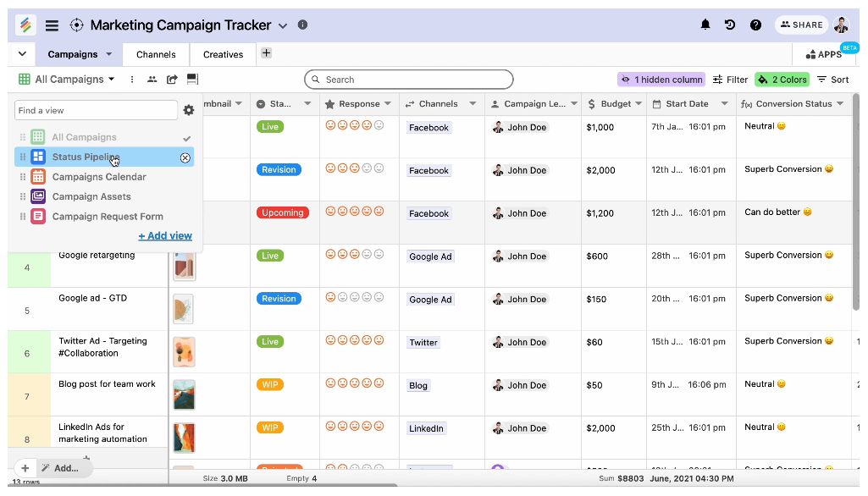
Task: Switch to the Channels tab
Action: [156, 54]
